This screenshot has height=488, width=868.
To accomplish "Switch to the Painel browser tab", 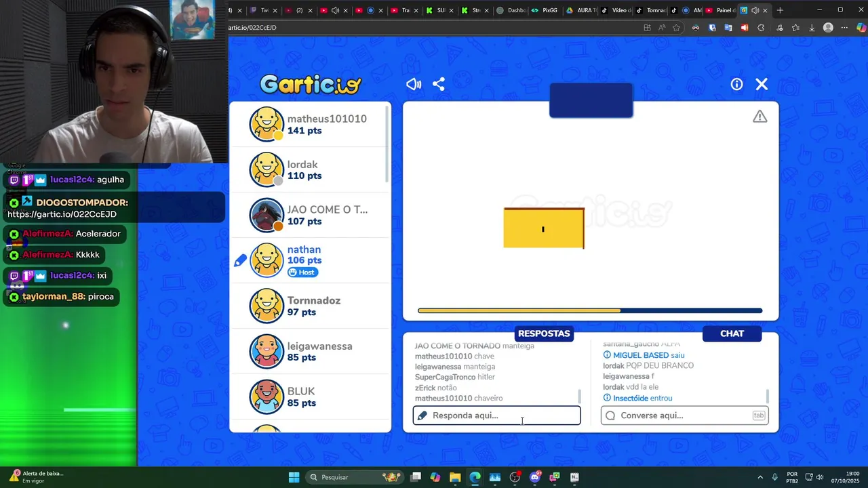I will 720,10.
